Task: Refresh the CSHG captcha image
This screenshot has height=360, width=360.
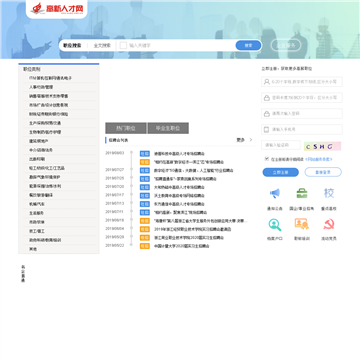Action: tap(322, 146)
